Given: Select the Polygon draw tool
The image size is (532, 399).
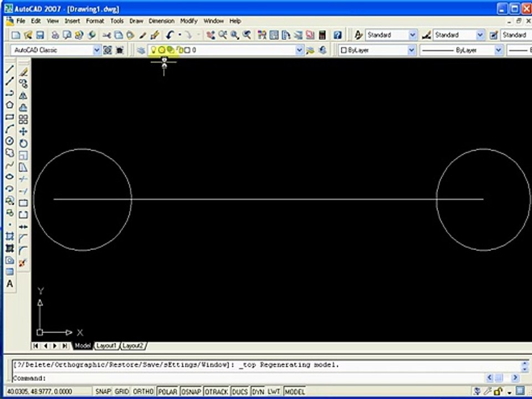Looking at the screenshot, I should [10, 105].
